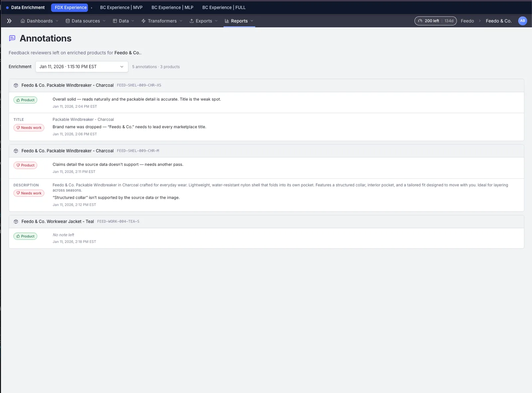
Task: Click the blue dot beside Data Enrichment
Action: tap(7, 7)
